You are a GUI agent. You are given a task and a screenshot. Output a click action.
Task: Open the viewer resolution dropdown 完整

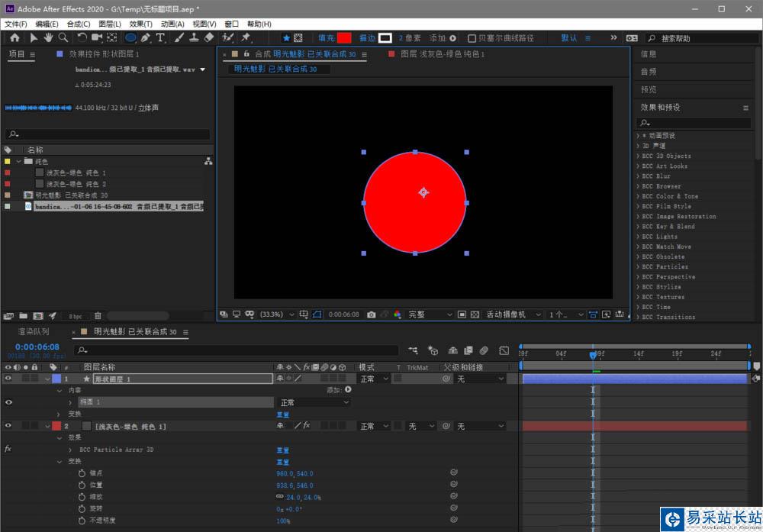427,314
